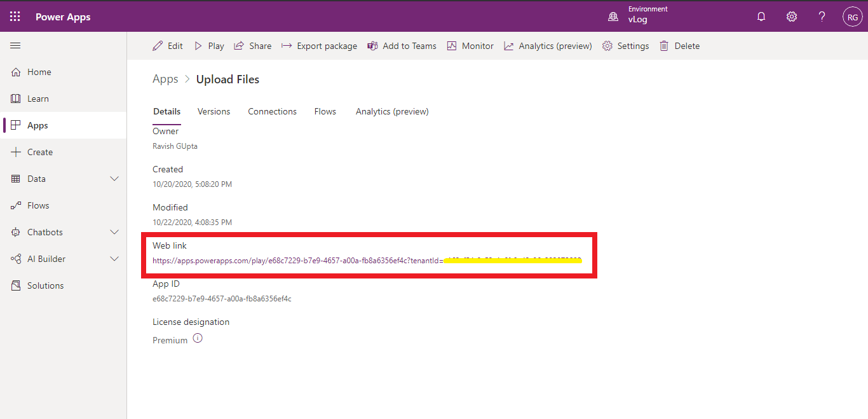Open the RG account avatar
This screenshot has width=868, height=419.
pos(852,17)
